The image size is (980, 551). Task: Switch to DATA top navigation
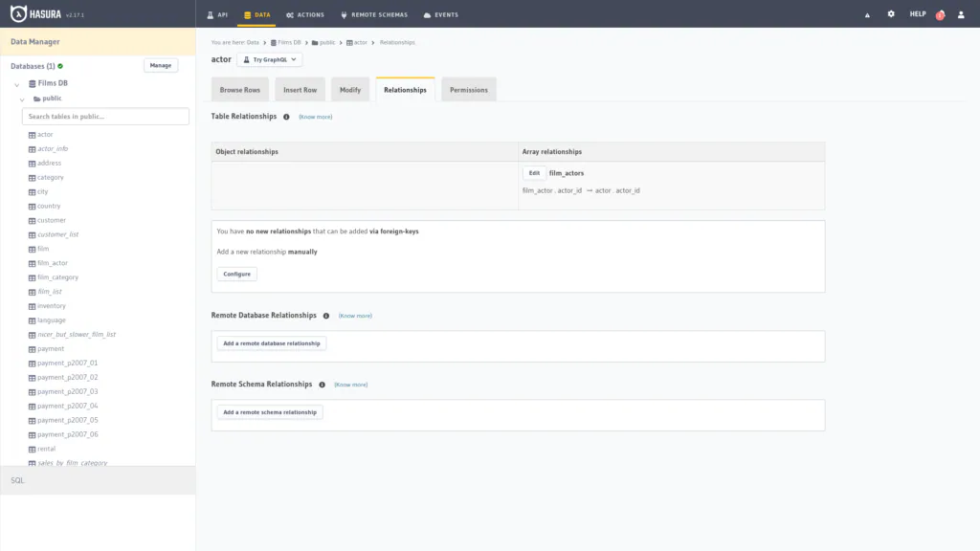(256, 14)
